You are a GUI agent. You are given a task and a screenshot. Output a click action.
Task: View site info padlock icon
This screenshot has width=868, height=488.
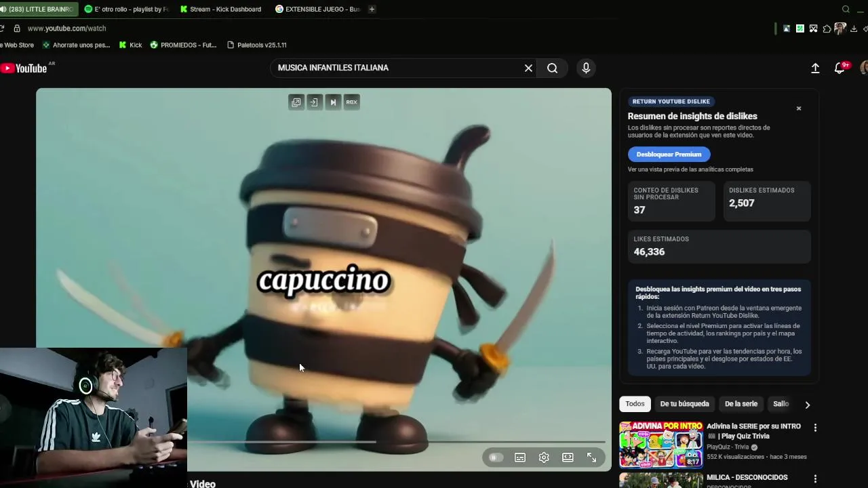click(17, 28)
